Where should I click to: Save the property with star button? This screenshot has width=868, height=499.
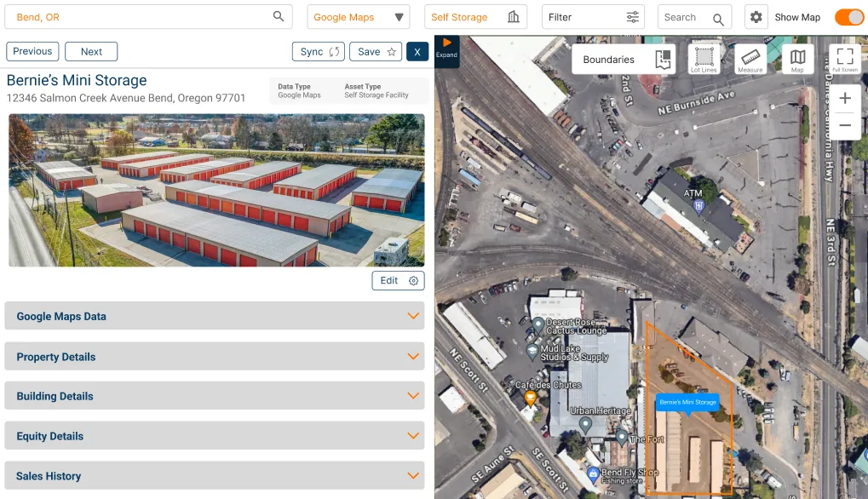376,51
